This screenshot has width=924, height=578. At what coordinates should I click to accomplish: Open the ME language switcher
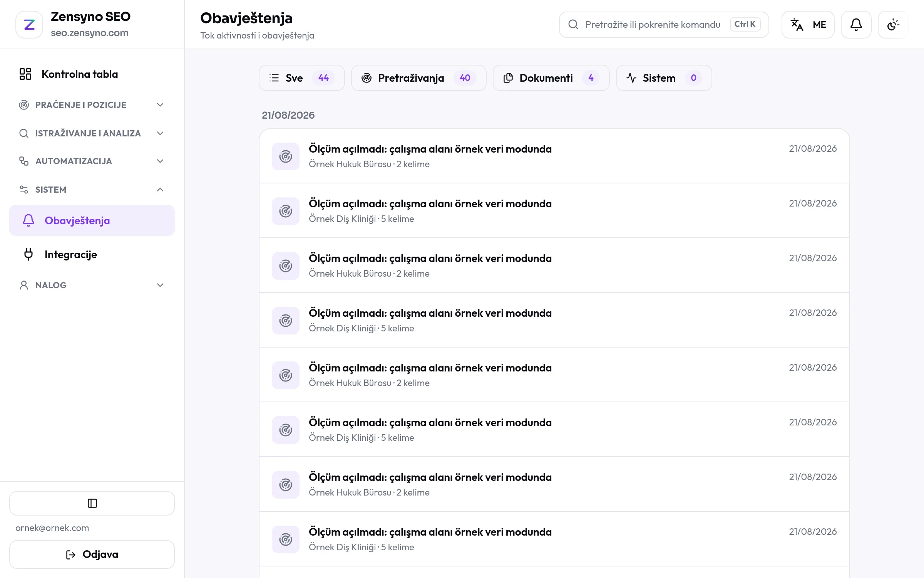[x=808, y=25]
